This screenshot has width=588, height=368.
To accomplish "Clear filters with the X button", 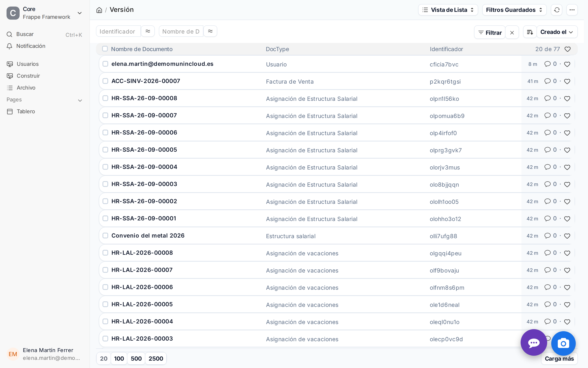I will tap(512, 33).
